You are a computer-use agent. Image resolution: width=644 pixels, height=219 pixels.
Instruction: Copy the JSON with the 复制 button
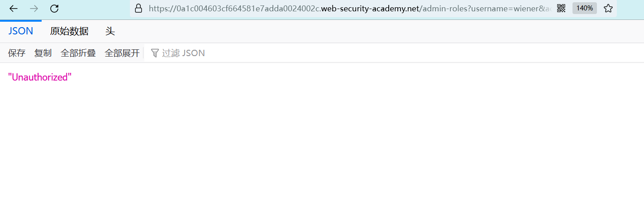pos(43,53)
